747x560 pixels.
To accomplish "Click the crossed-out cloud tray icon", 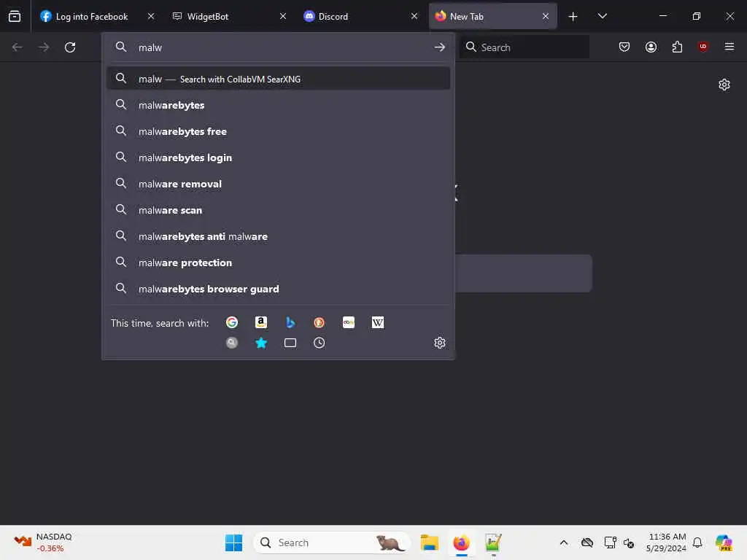I will click(x=587, y=542).
